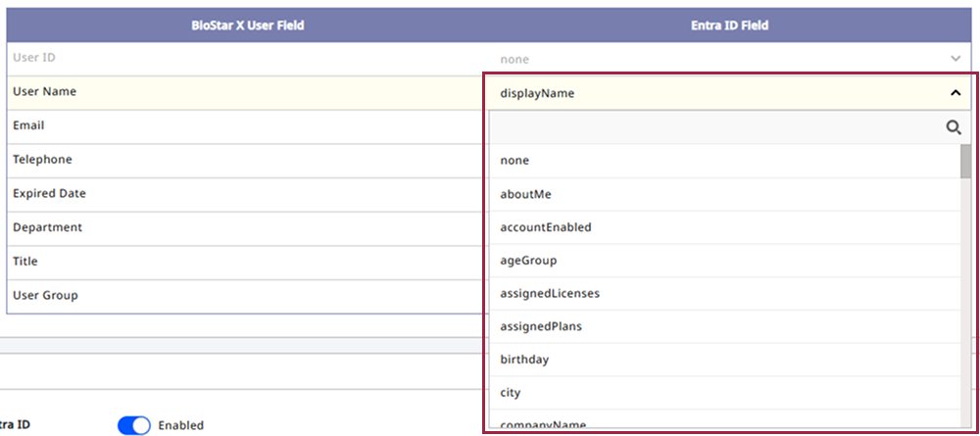Screen dimensions: 980x436
Task: Click the Entra ID Field column header
Action: tap(729, 25)
